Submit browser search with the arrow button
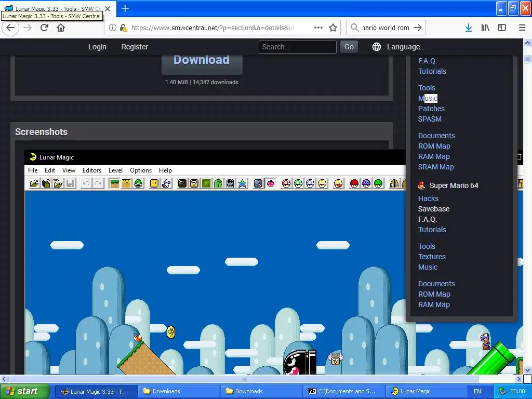Image resolution: width=532 pixels, height=399 pixels. tap(418, 28)
